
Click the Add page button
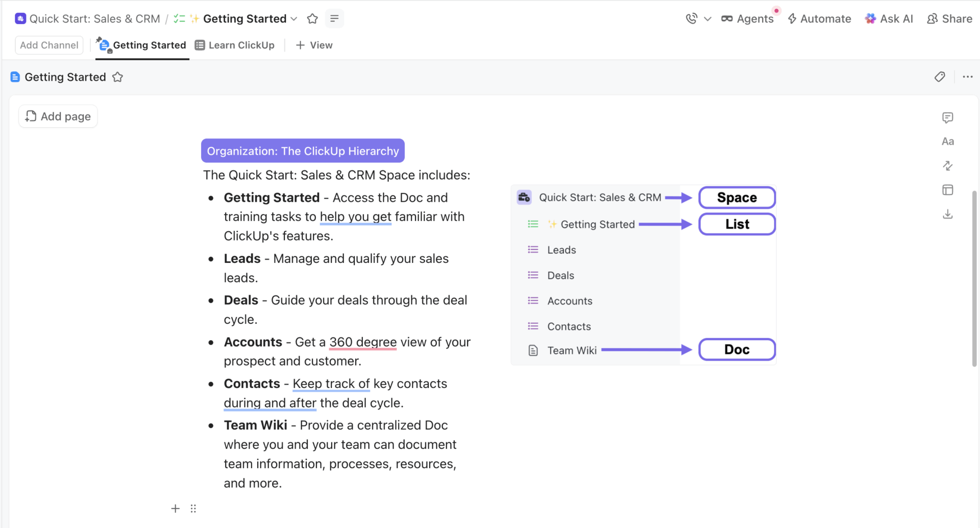click(58, 116)
